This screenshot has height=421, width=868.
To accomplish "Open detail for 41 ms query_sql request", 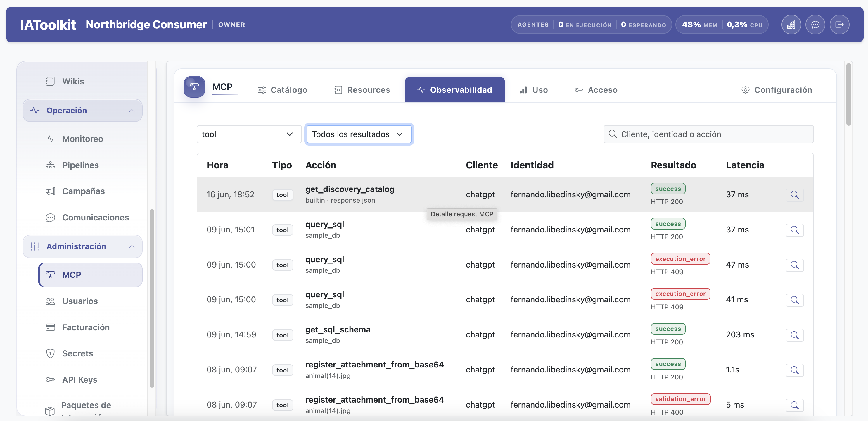I will (795, 300).
